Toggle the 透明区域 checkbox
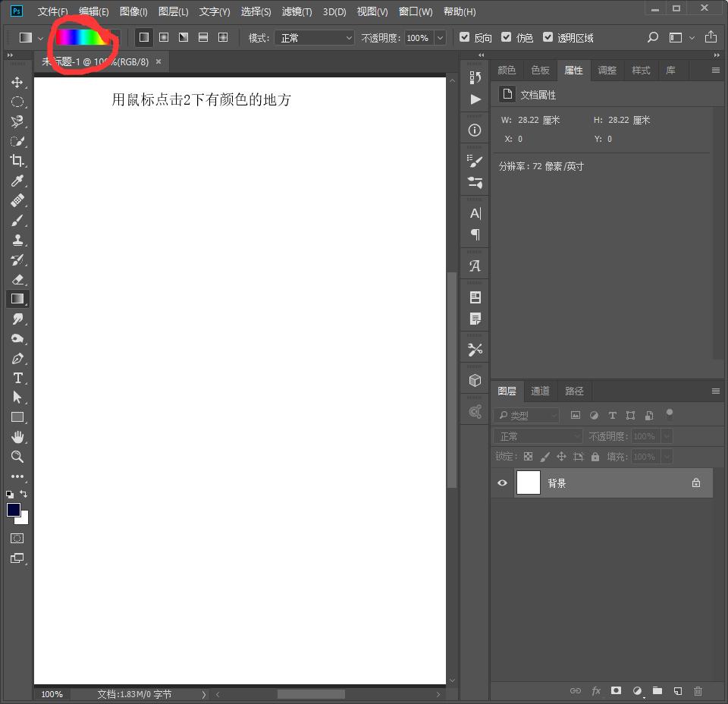The image size is (728, 704). point(548,37)
